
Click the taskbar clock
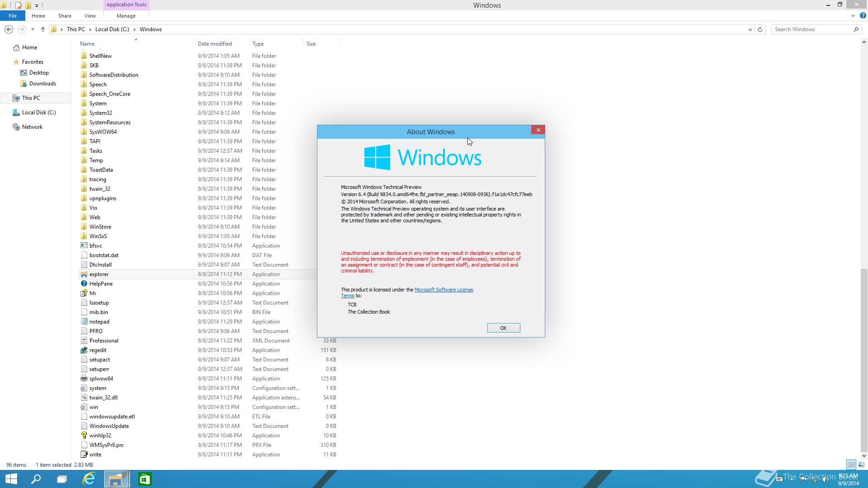848,479
